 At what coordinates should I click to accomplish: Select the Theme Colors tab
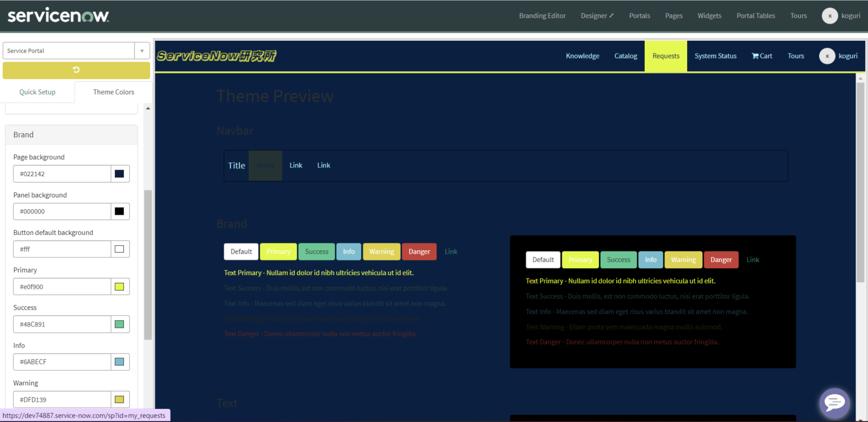coord(114,92)
